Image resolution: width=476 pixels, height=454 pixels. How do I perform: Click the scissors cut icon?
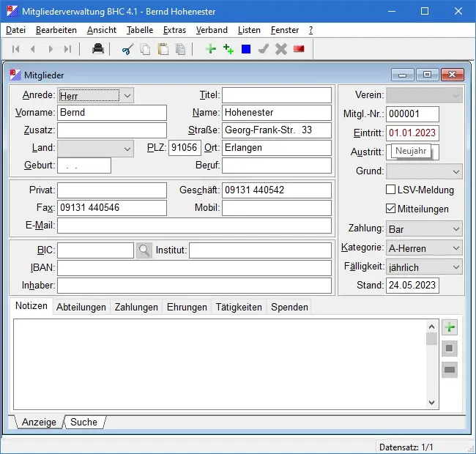pos(127,49)
